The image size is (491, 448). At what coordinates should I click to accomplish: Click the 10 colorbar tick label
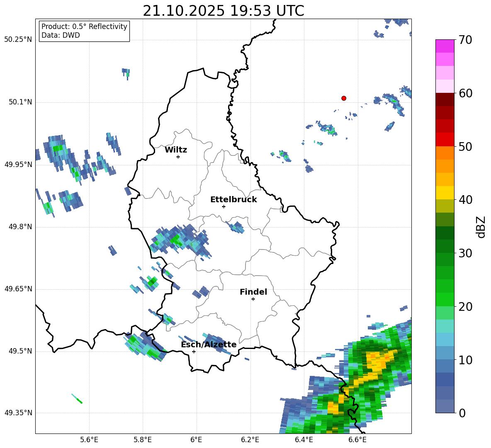click(465, 360)
